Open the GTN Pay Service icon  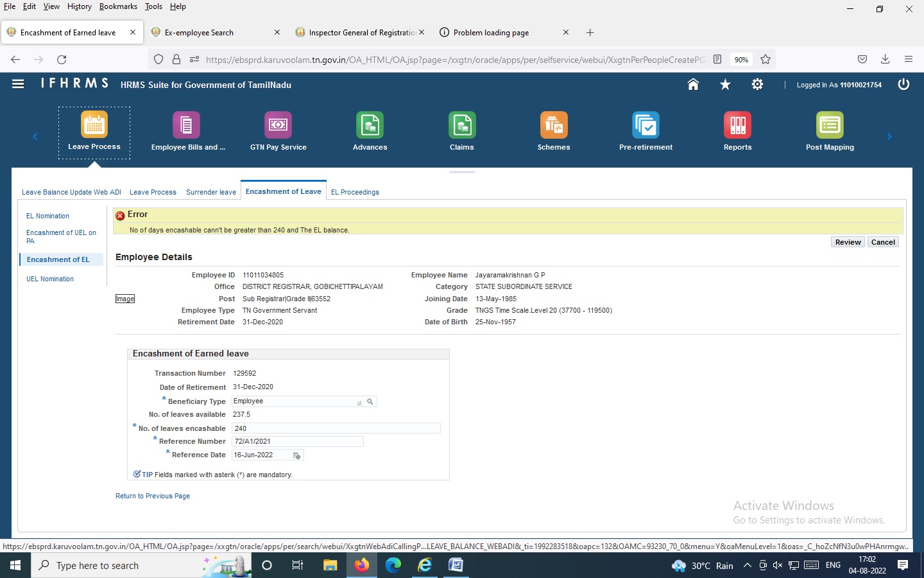[x=278, y=125]
